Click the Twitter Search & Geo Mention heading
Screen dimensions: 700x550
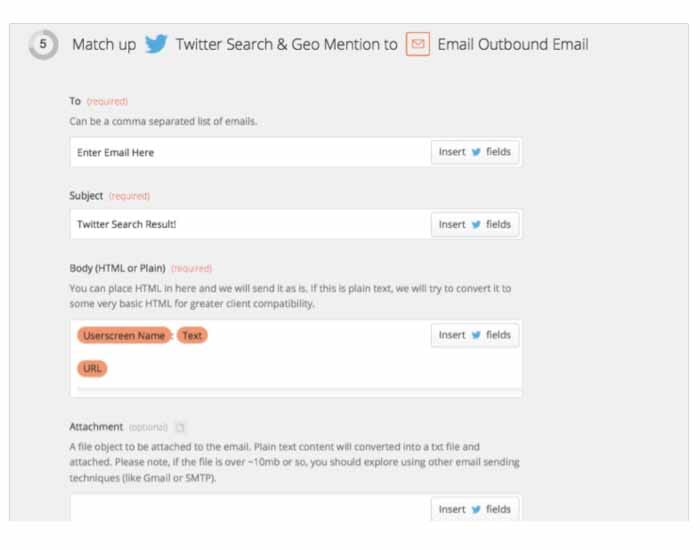coord(286,44)
